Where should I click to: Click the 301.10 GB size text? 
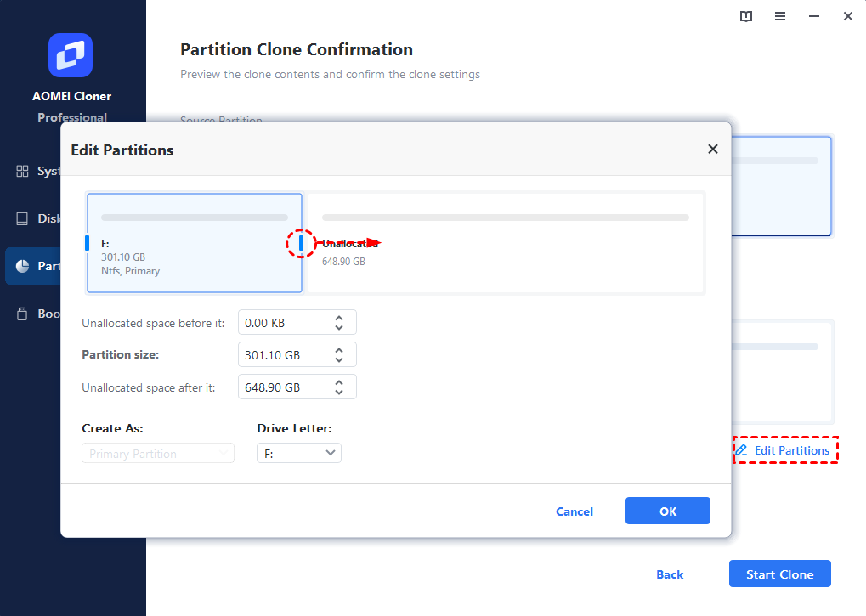[x=123, y=257]
